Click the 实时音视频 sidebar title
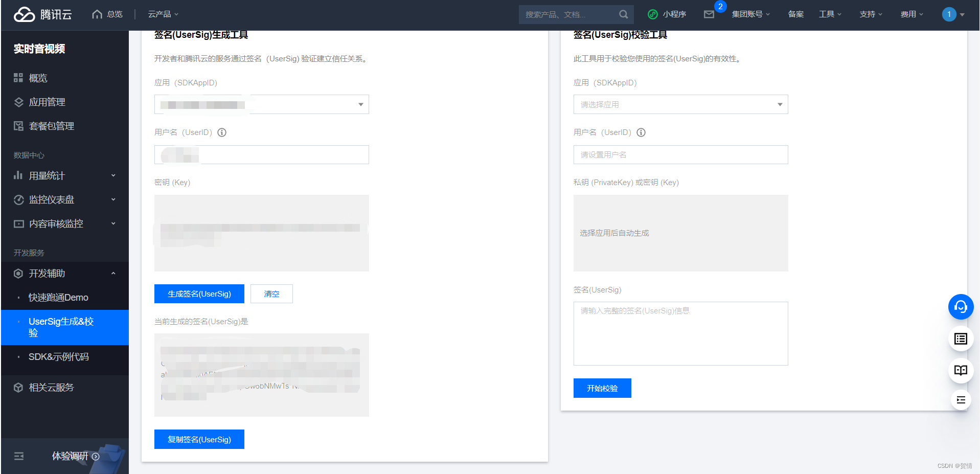Viewport: 980px width, 474px height. point(39,49)
